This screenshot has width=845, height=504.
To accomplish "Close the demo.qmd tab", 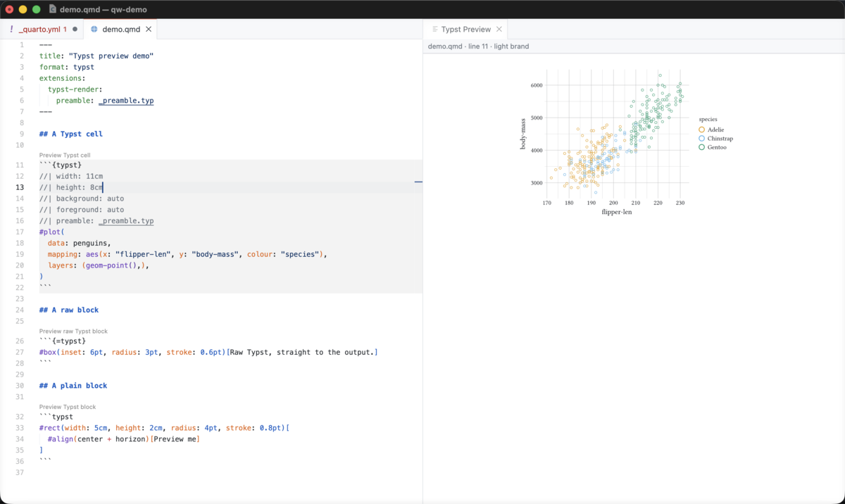I will coord(149,30).
